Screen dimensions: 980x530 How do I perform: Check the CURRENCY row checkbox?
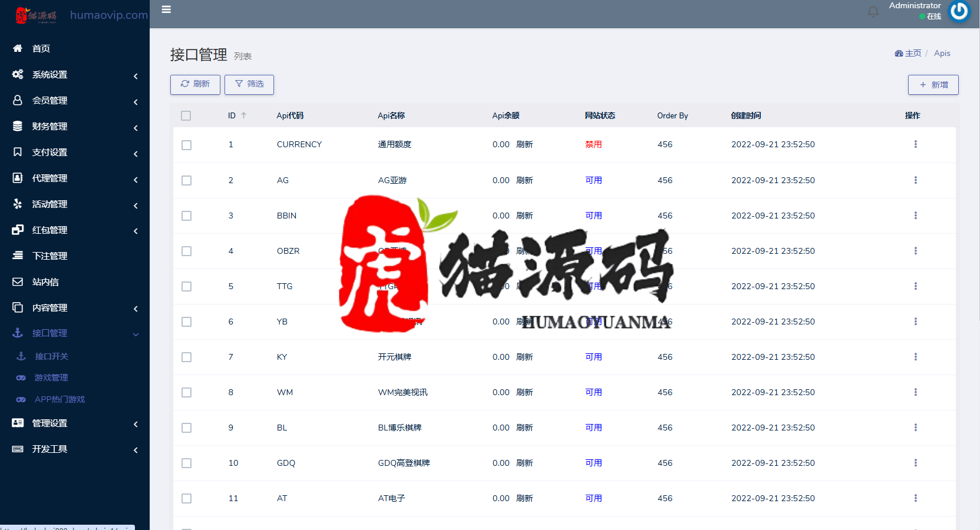(187, 145)
